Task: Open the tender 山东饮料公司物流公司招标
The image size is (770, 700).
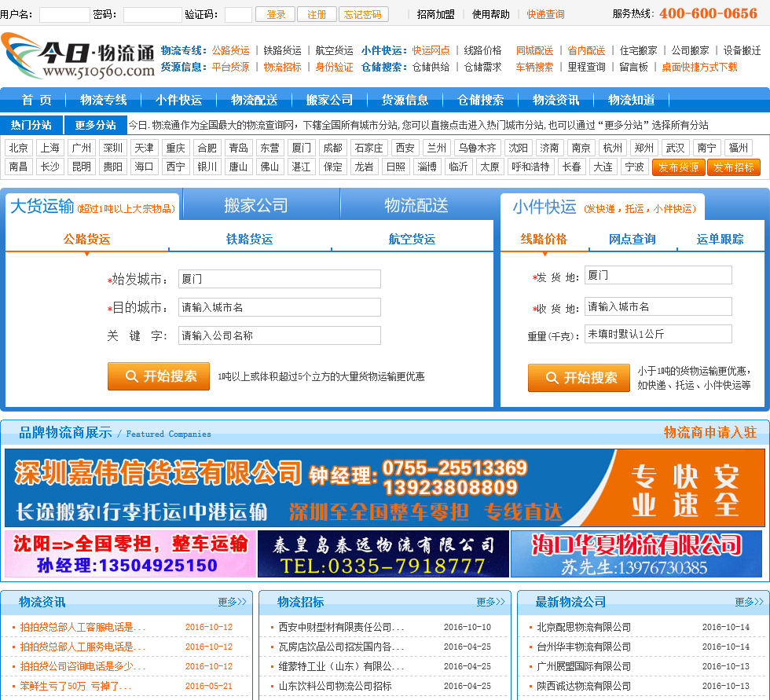Action: 335,686
